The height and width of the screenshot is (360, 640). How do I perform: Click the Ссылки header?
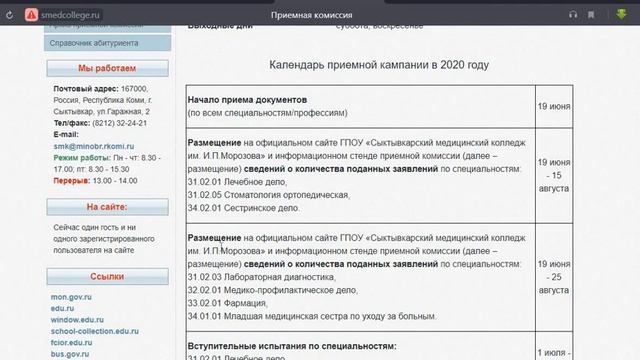(107, 276)
